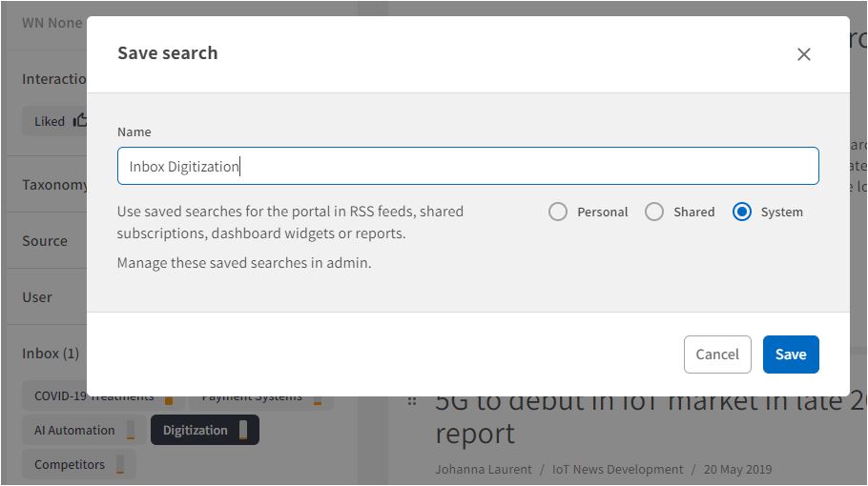Expand the Source filter section

(45, 241)
